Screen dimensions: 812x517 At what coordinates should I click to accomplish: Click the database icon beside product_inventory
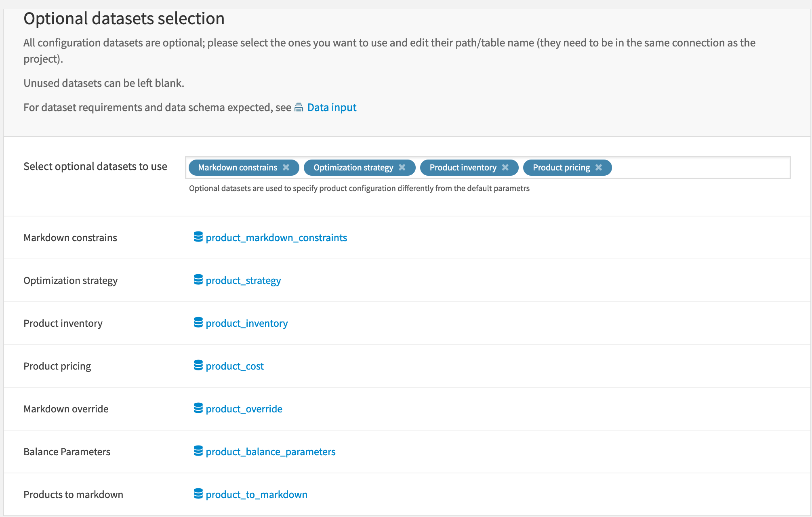198,323
